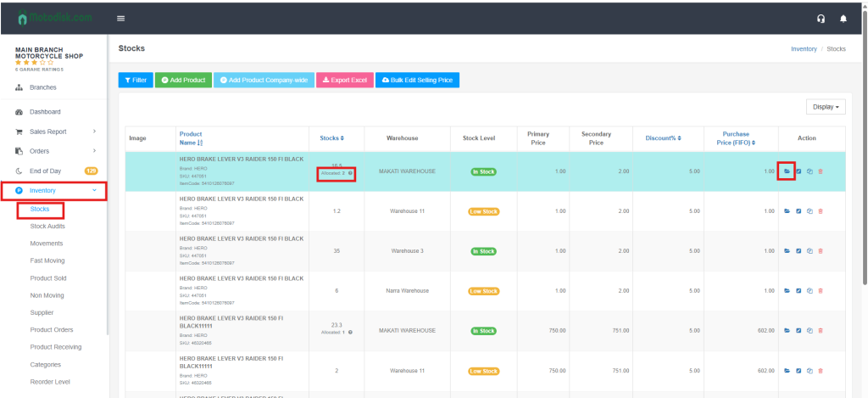Sort by Discount% column header
868x398 pixels.
tap(663, 137)
